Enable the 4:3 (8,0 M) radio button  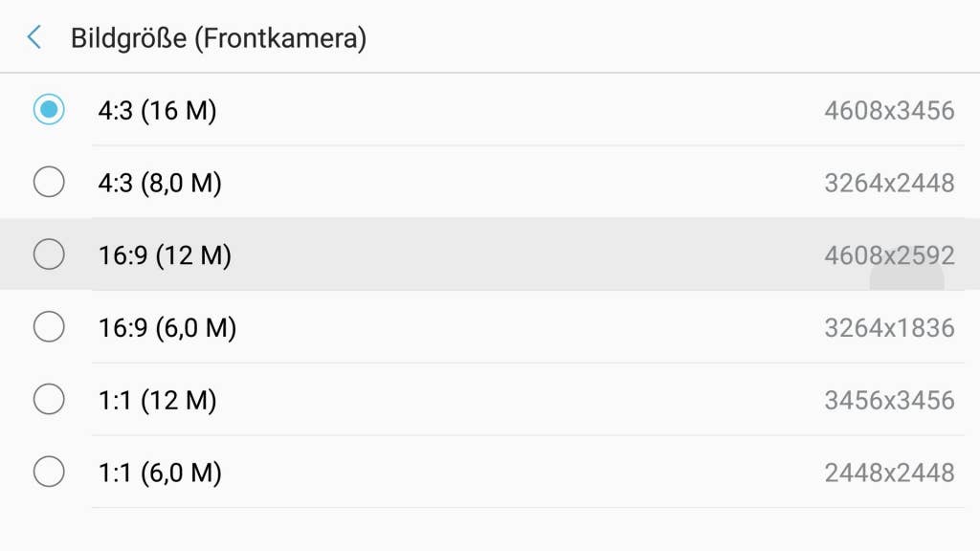tap(49, 182)
